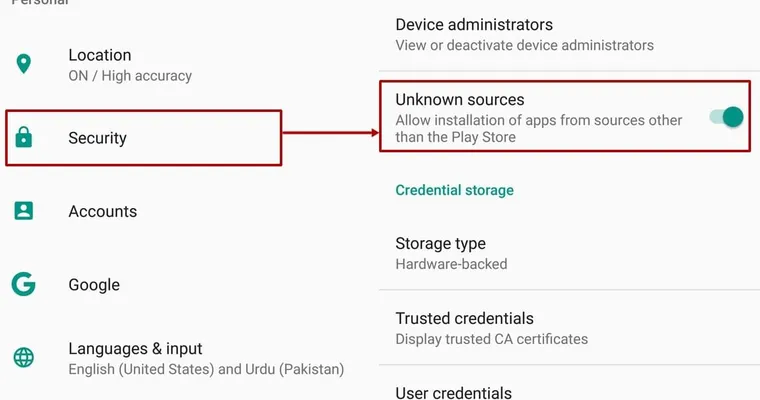This screenshot has width=760, height=400.
Task: Tap the Accounts person icon
Action: click(x=23, y=211)
